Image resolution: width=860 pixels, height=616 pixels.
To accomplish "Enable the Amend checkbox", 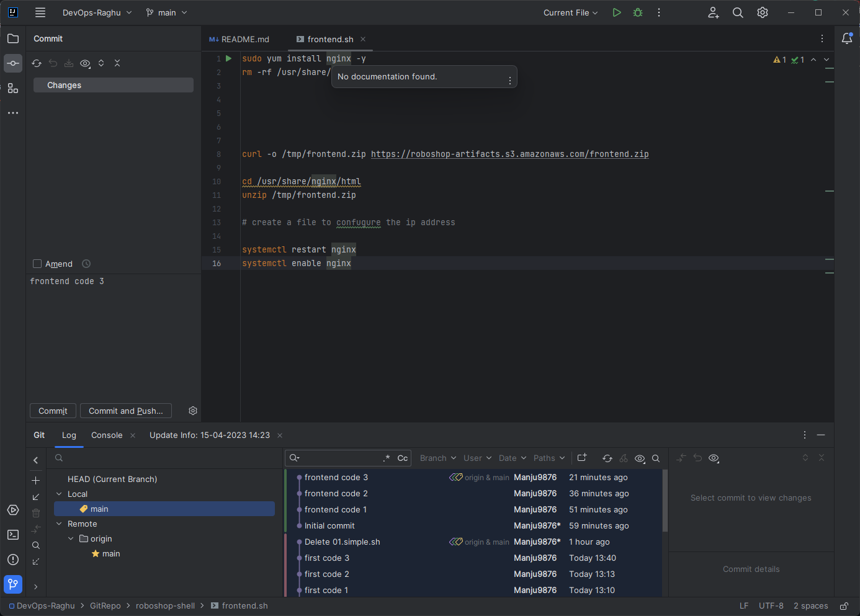I will click(x=37, y=263).
